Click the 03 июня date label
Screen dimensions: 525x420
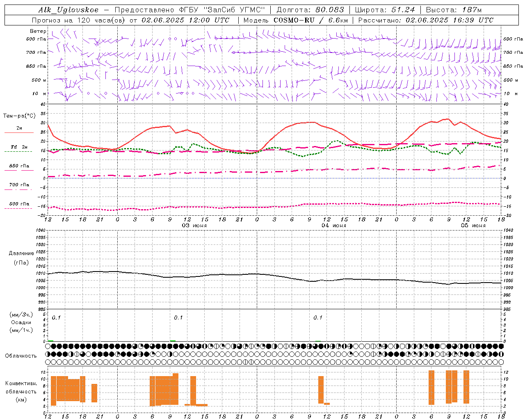point(194,225)
